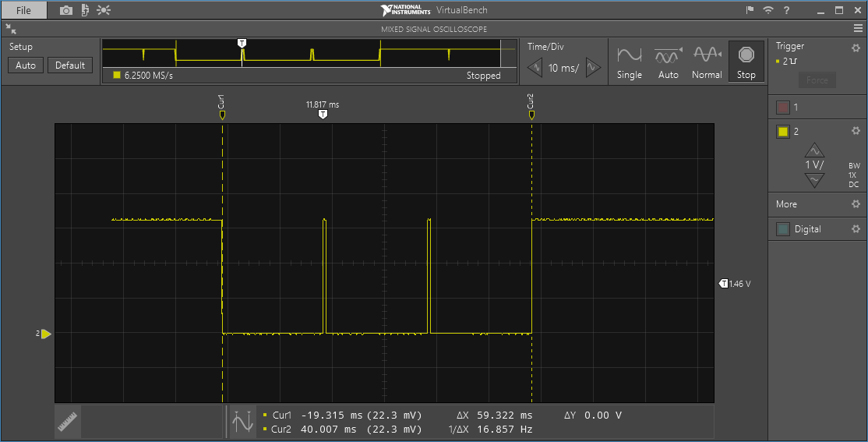Increase Time/Div with right arrow
This screenshot has width=868, height=442.
tap(593, 68)
